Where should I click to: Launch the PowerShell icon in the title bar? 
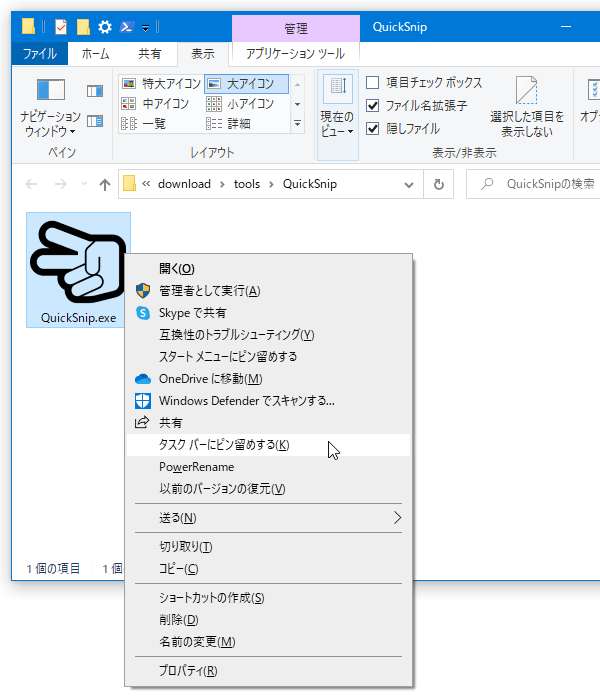pyautogui.click(x=127, y=28)
